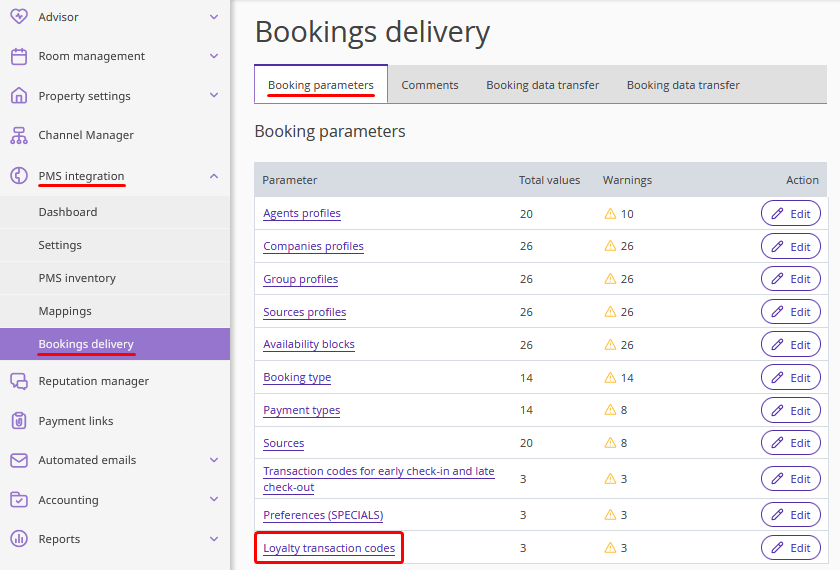Click warning icon in Availability blocks row
Viewport: 840px width, 570px height.
click(x=610, y=344)
